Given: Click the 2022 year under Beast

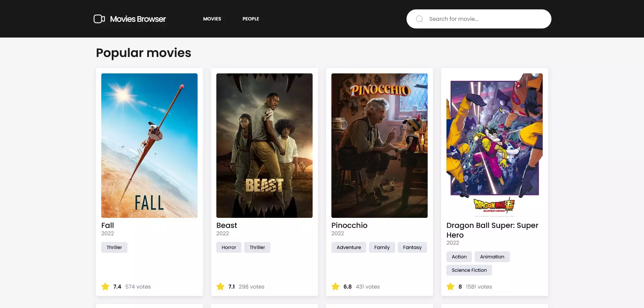Looking at the screenshot, I should click(223, 233).
